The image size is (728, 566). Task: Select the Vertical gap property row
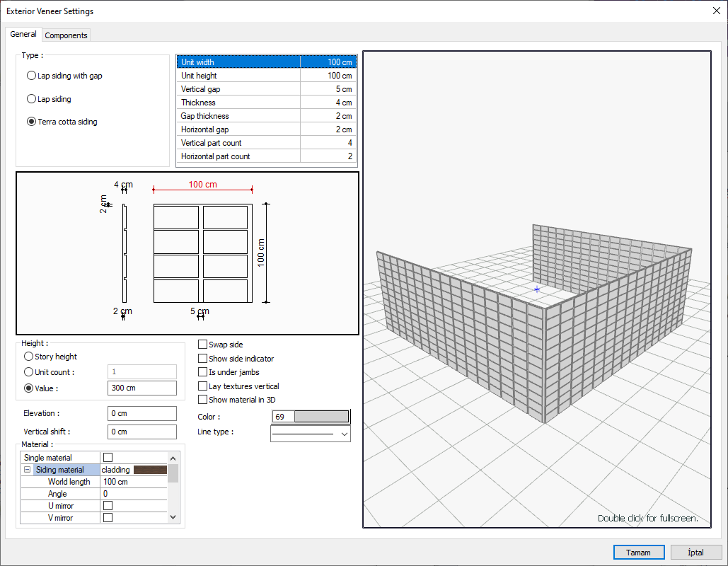tap(266, 89)
